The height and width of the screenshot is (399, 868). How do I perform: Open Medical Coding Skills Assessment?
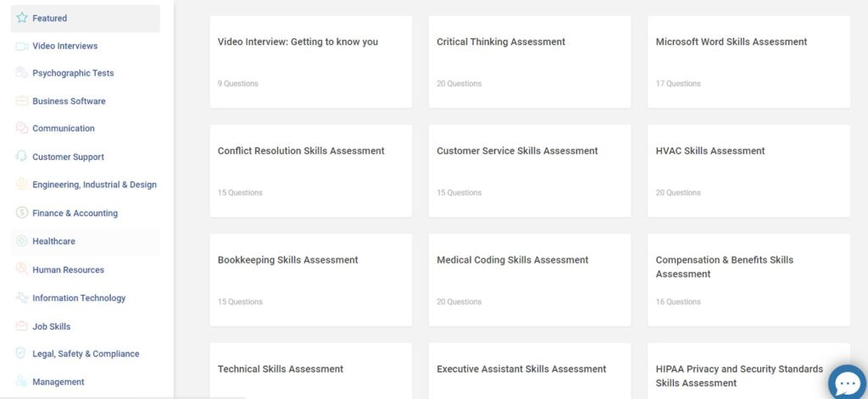click(530, 280)
